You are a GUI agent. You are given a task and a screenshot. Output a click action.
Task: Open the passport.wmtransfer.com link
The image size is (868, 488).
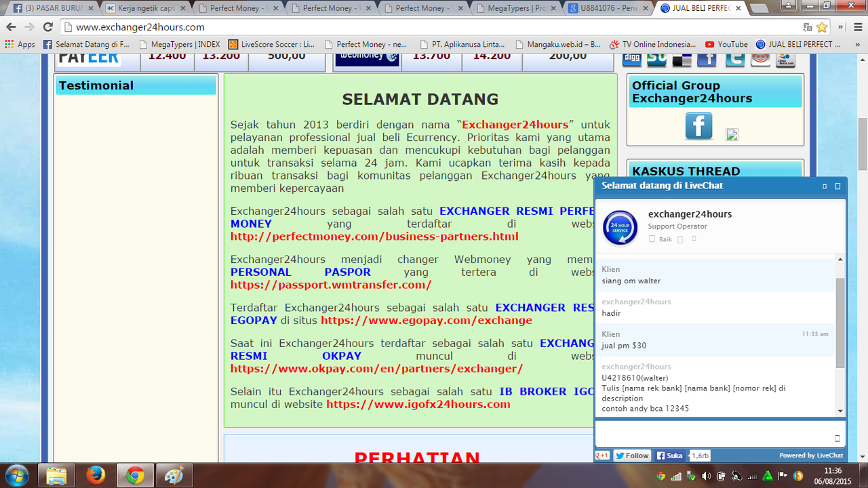[x=331, y=285]
